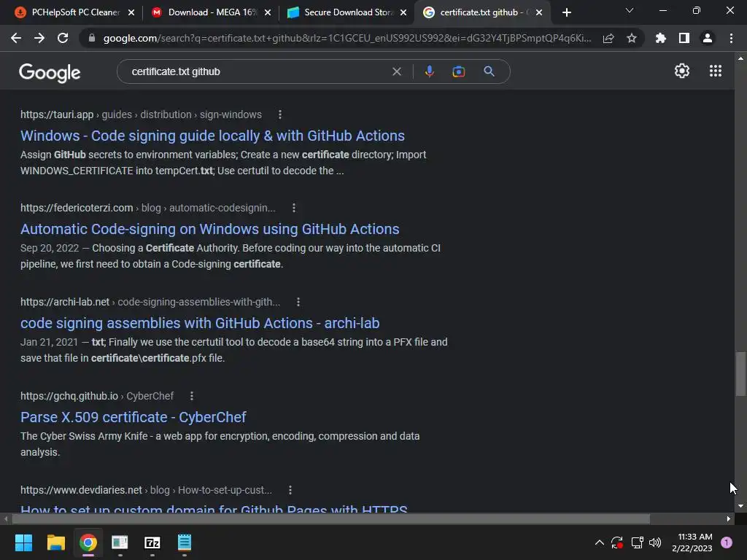Open more options for gchq.github.io result
Screen dimensions: 747x560
pos(192,396)
